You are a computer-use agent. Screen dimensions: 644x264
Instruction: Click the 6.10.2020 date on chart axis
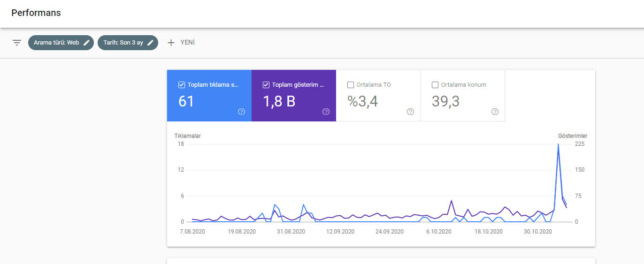pyautogui.click(x=438, y=231)
